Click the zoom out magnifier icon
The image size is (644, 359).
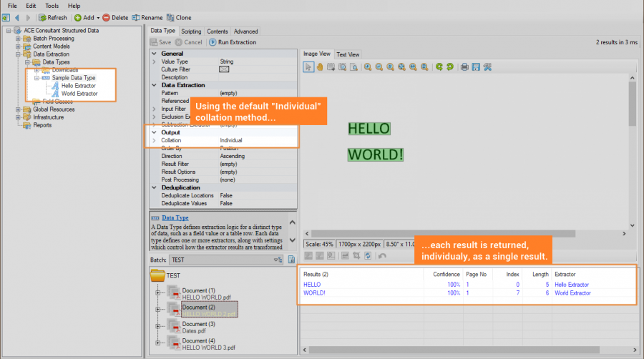379,67
